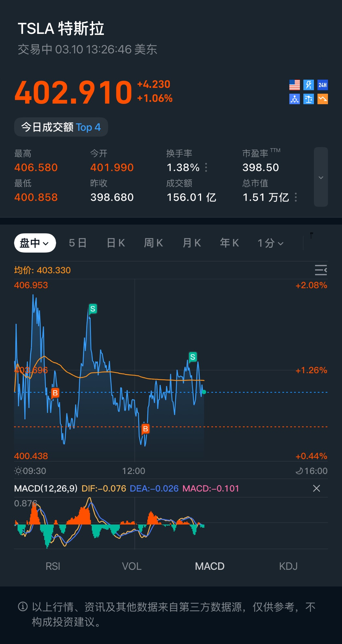
Task: Tap the lightning bolt Level 1 icon
Action: pos(308,85)
